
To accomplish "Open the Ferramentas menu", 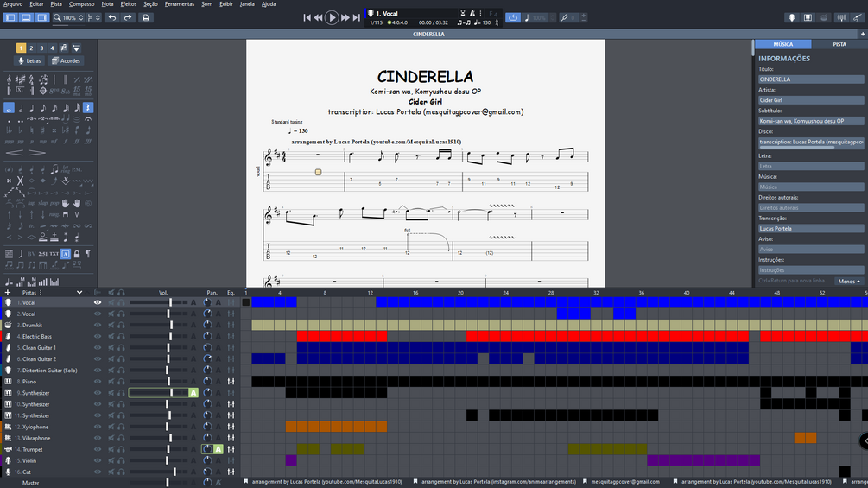I will (180, 3).
